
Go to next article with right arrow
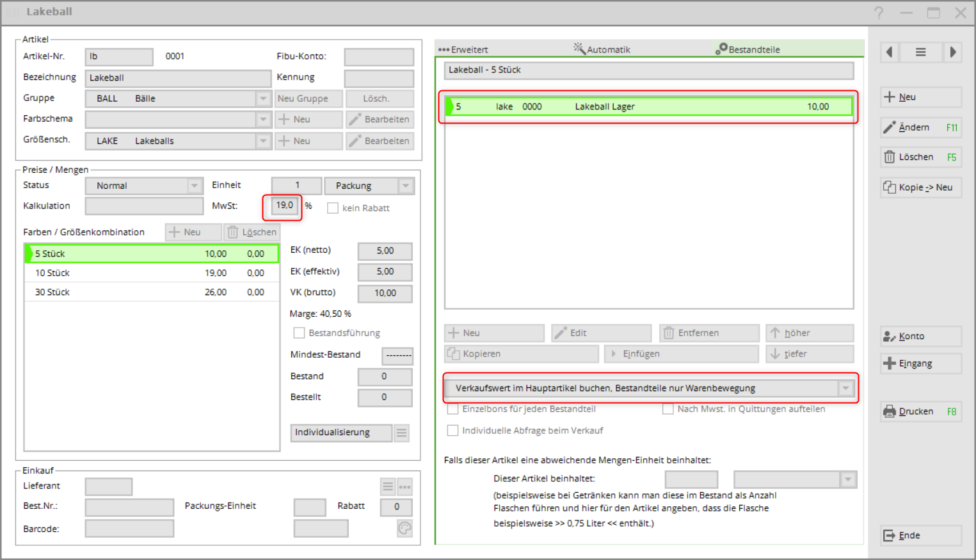point(952,52)
